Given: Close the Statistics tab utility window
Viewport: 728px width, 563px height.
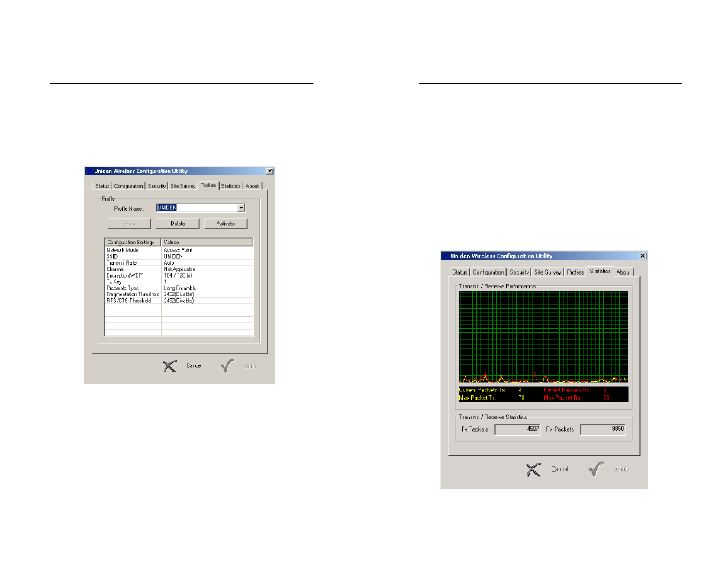Looking at the screenshot, I should tap(643, 256).
